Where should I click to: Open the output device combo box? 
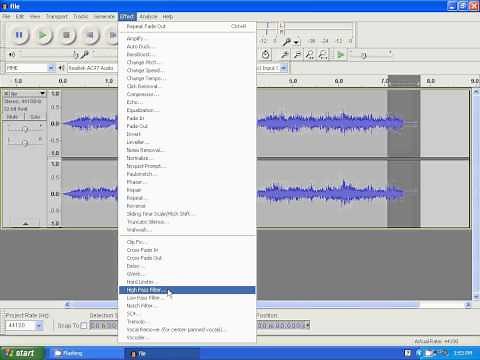(x=92, y=68)
